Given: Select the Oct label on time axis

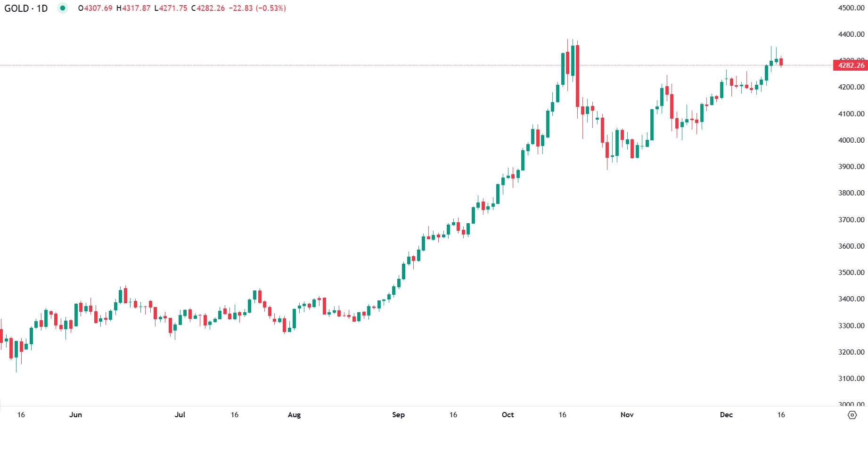Looking at the screenshot, I should (x=508, y=415).
